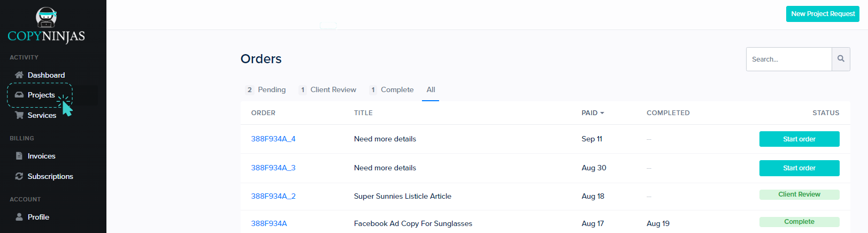Click the Client Review status badge
The width and height of the screenshot is (868, 233).
799,194
